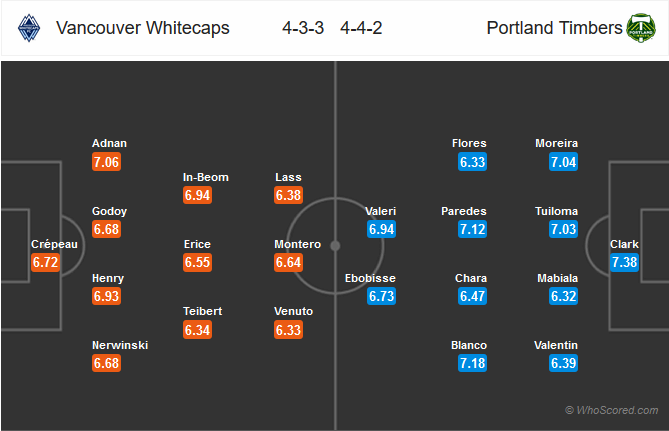This screenshot has height=431, width=669.
Task: Click Clark's 7.38 rating badge
Action: (624, 262)
